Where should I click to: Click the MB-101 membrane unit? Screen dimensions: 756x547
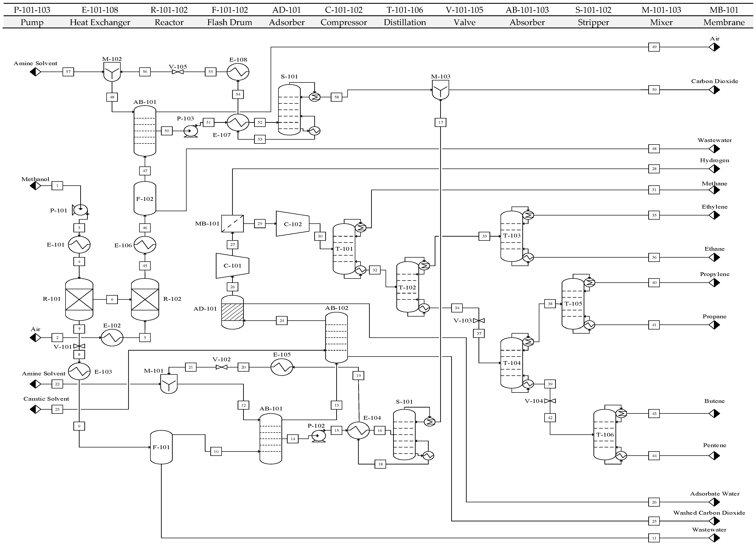coord(232,224)
